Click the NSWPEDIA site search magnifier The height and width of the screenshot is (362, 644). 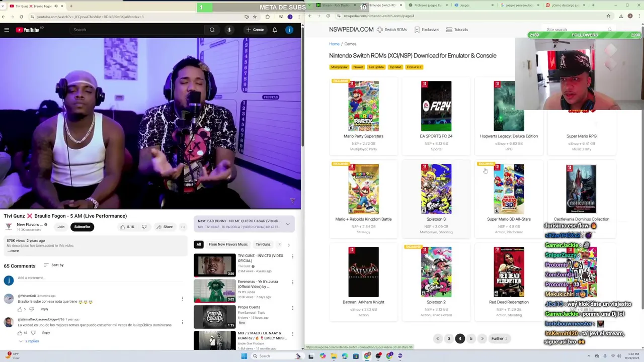(610, 30)
